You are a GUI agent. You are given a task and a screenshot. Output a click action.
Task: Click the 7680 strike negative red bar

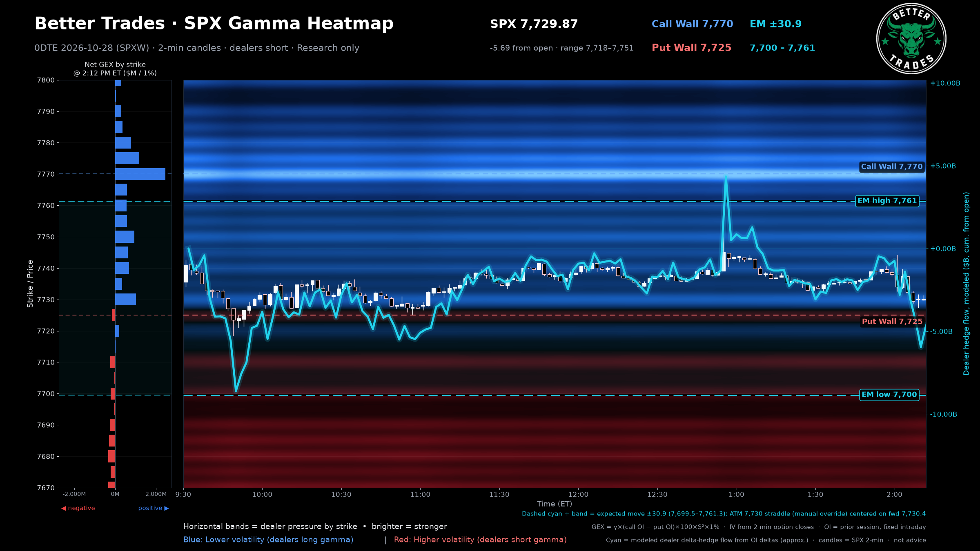click(x=111, y=456)
